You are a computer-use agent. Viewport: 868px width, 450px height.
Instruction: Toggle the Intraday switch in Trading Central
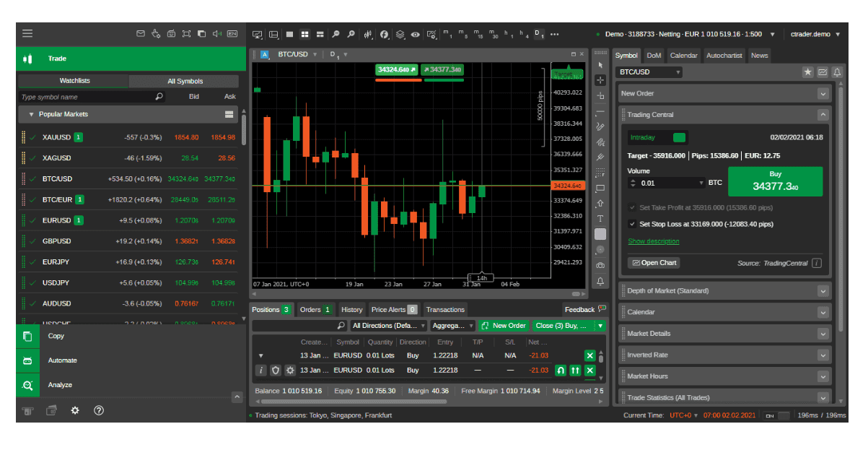point(679,137)
